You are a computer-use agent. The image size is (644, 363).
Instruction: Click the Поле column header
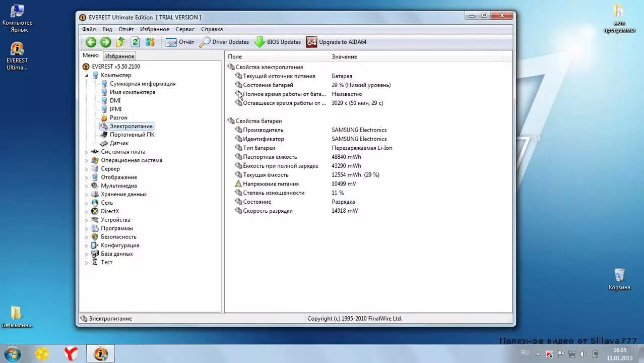coord(277,56)
